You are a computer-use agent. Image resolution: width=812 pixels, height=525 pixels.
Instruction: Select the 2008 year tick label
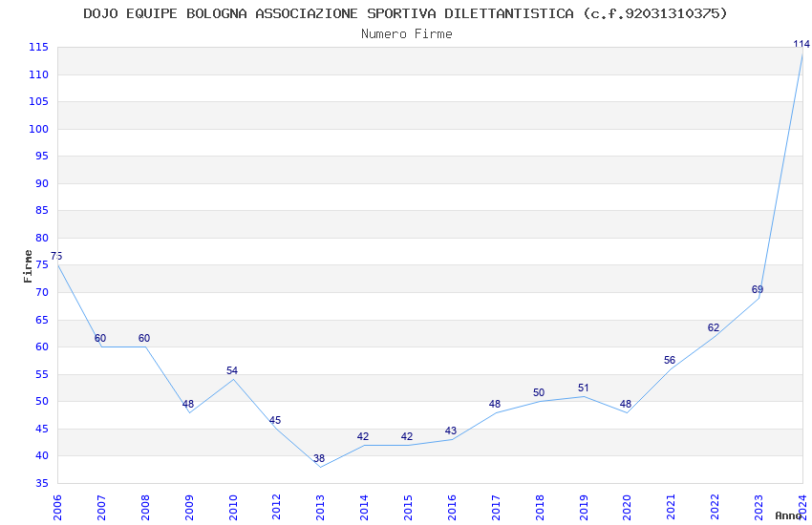[x=145, y=507]
